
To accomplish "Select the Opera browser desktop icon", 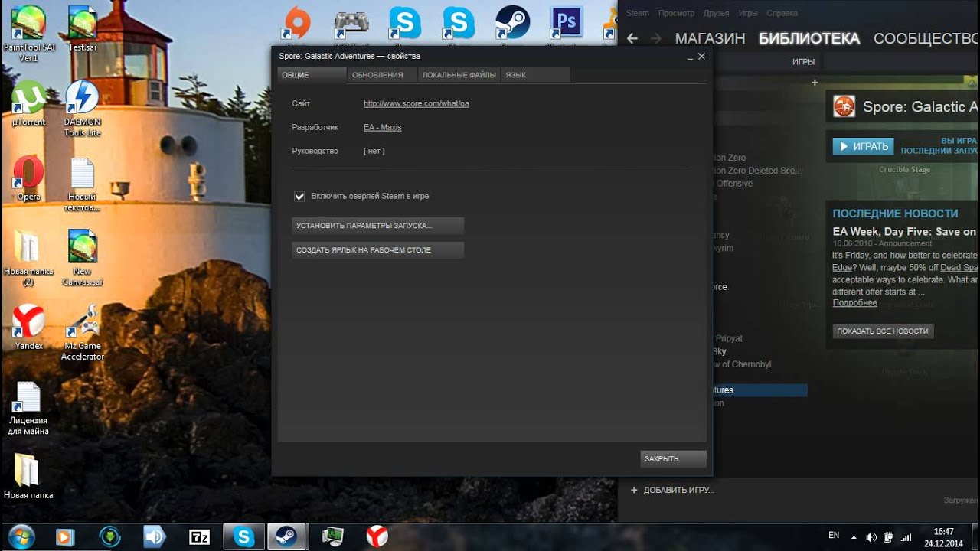I will [x=28, y=178].
